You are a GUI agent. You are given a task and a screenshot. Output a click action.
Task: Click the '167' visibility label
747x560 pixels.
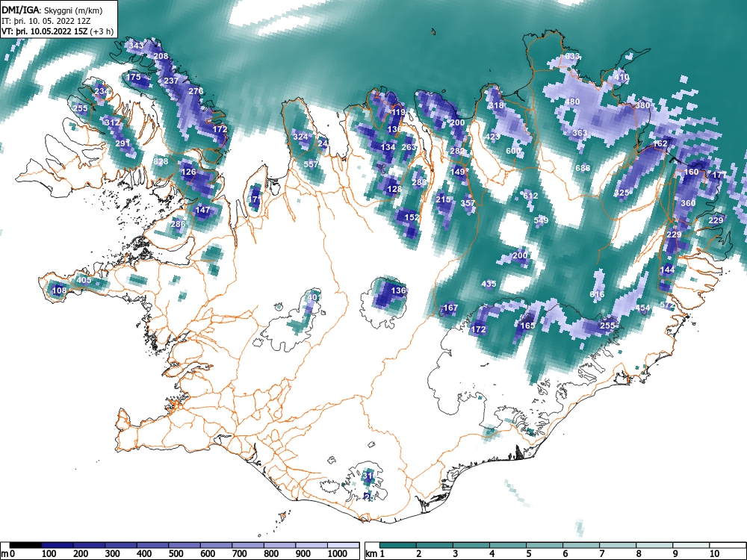450,308
